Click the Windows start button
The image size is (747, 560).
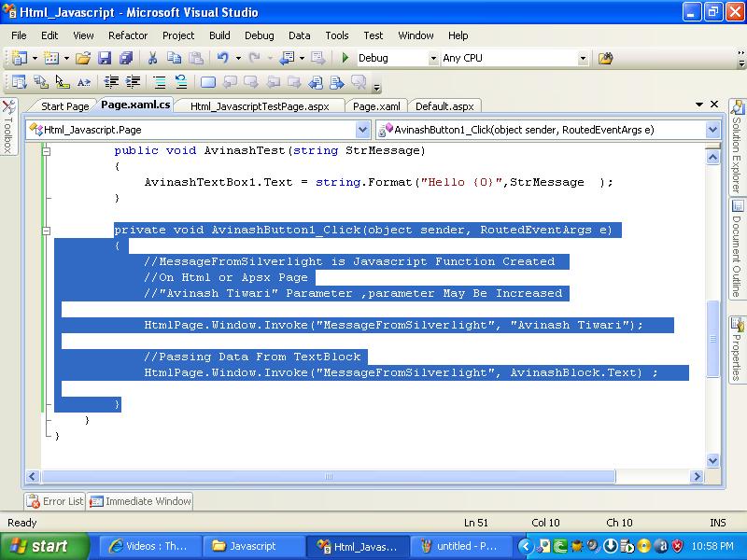pyautogui.click(x=44, y=546)
